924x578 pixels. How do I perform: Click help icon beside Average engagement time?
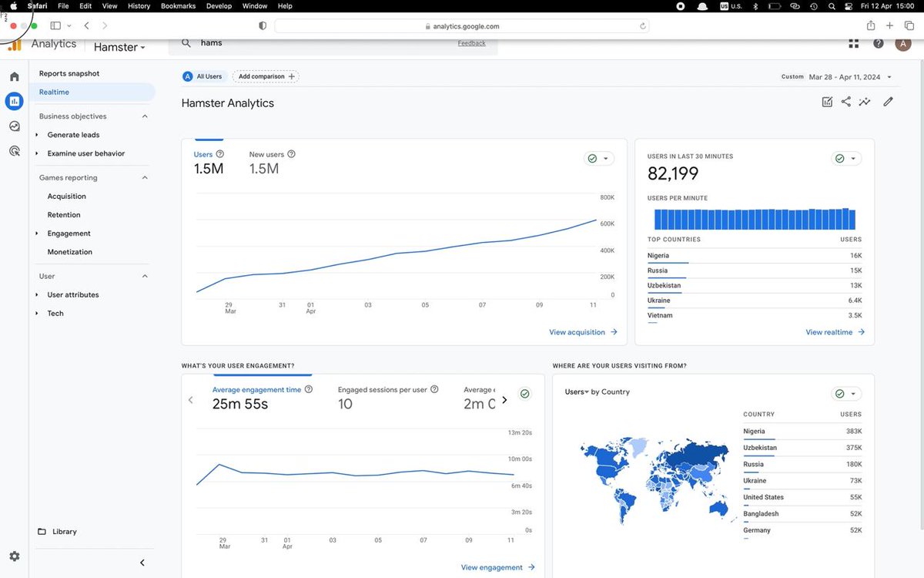tap(309, 390)
